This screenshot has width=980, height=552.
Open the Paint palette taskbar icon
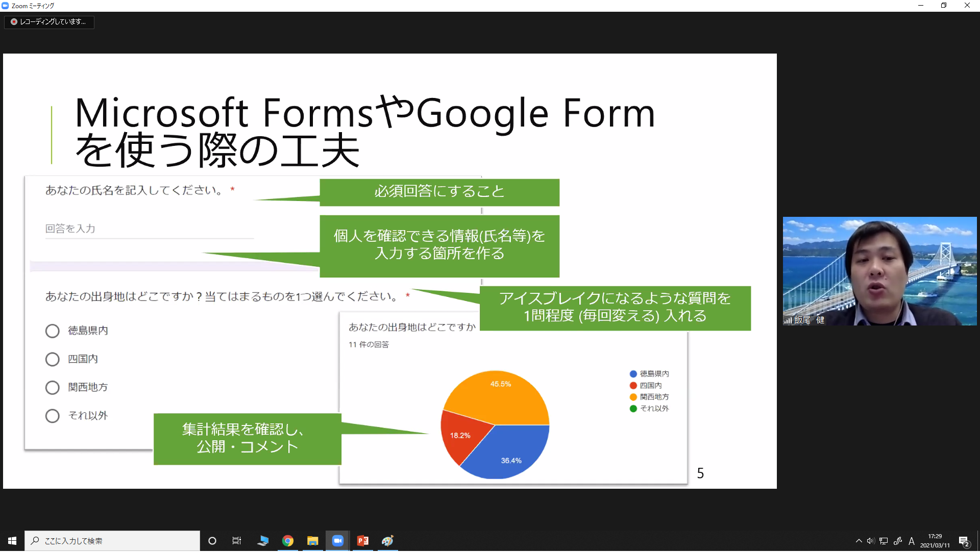388,541
